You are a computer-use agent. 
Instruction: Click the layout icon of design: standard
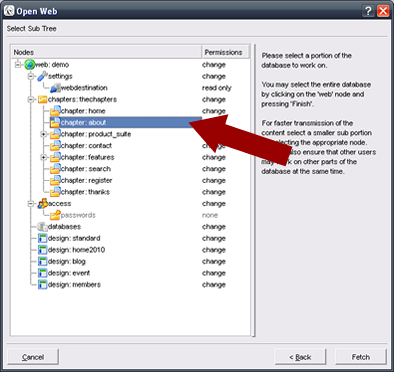click(x=42, y=238)
